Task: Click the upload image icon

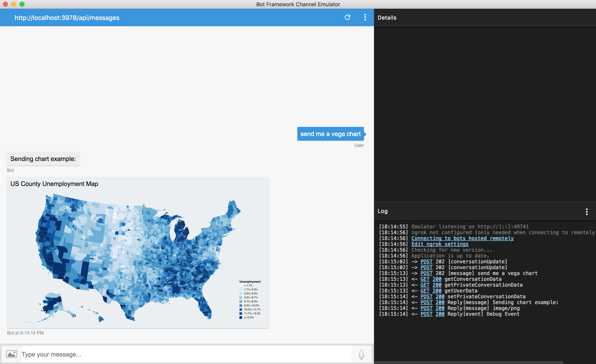Action: pyautogui.click(x=11, y=354)
